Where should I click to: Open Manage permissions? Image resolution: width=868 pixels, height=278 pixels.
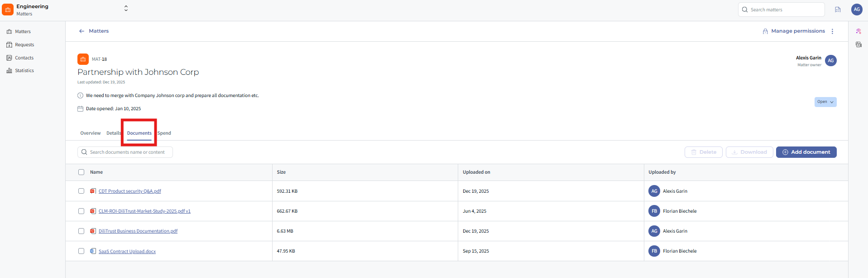(x=794, y=31)
